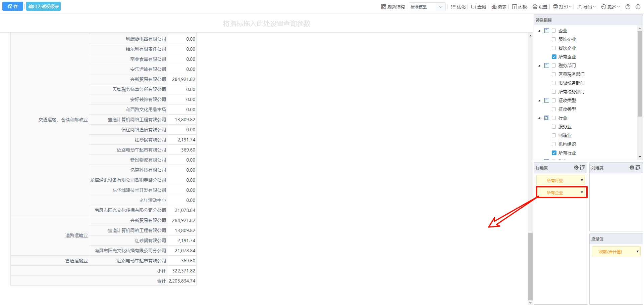Open the 导出 export menu
This screenshot has width=644, height=305.
point(586,7)
